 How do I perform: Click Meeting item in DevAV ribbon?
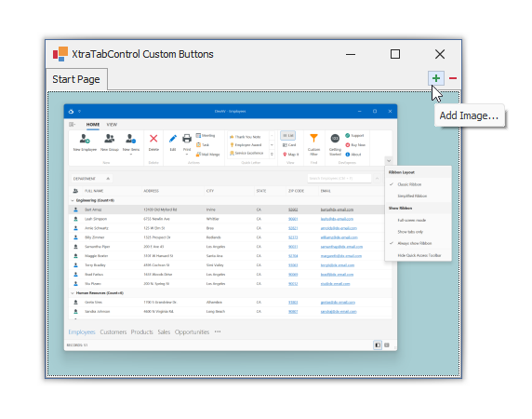tap(206, 136)
